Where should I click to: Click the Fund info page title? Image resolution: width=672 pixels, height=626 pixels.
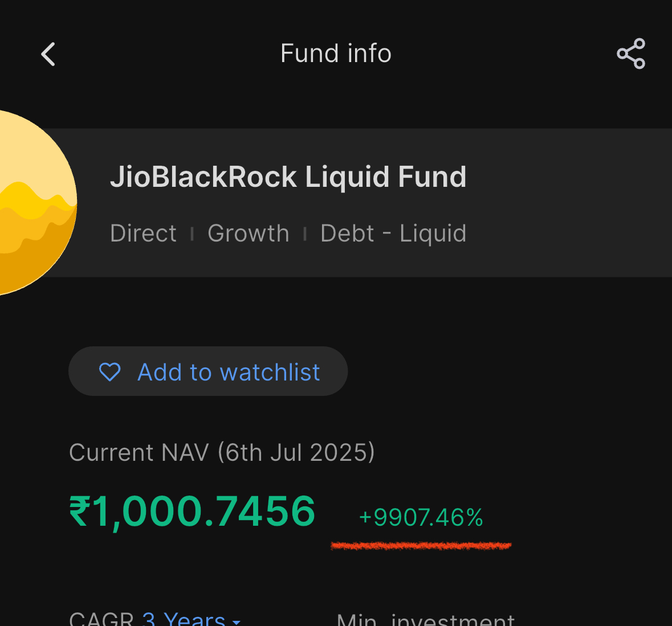[336, 54]
